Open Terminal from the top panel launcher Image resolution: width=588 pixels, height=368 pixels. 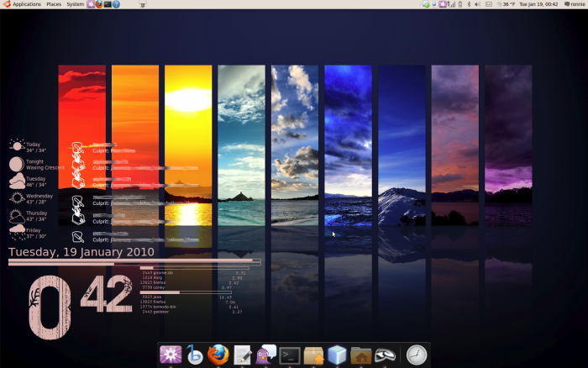(x=108, y=4)
